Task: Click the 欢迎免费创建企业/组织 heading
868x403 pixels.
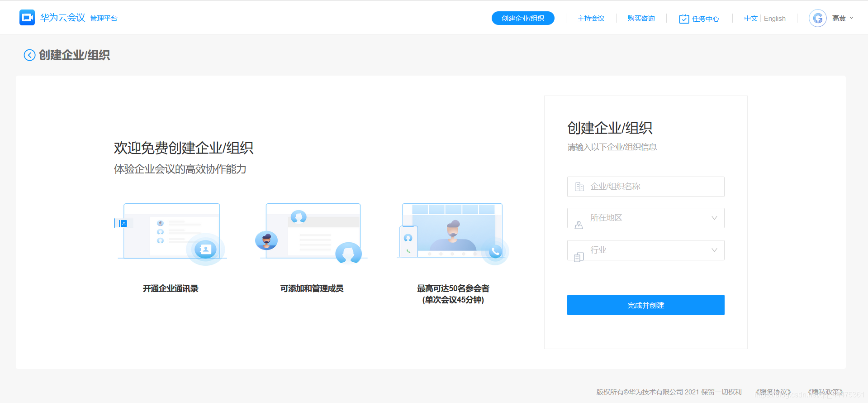Action: pyautogui.click(x=184, y=148)
